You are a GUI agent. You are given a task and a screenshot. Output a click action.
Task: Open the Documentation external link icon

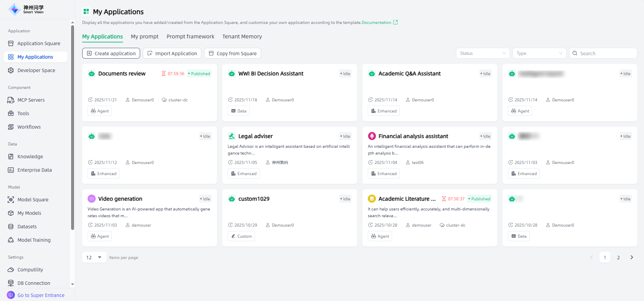click(x=395, y=23)
